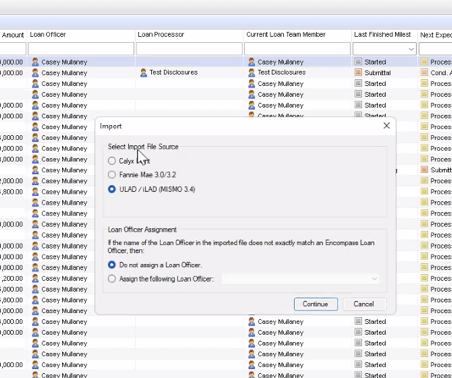
Task: Select the Test Disclosures loan processor cell
Action: point(189,73)
